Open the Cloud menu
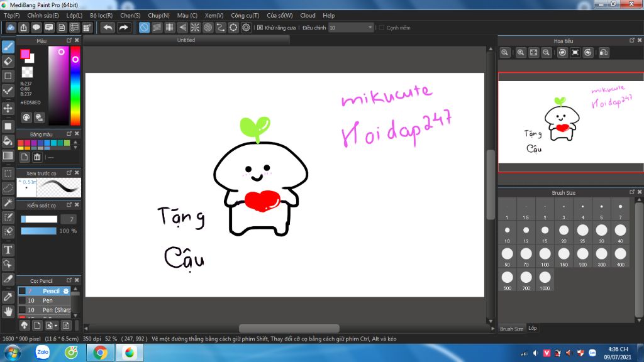 [x=308, y=15]
